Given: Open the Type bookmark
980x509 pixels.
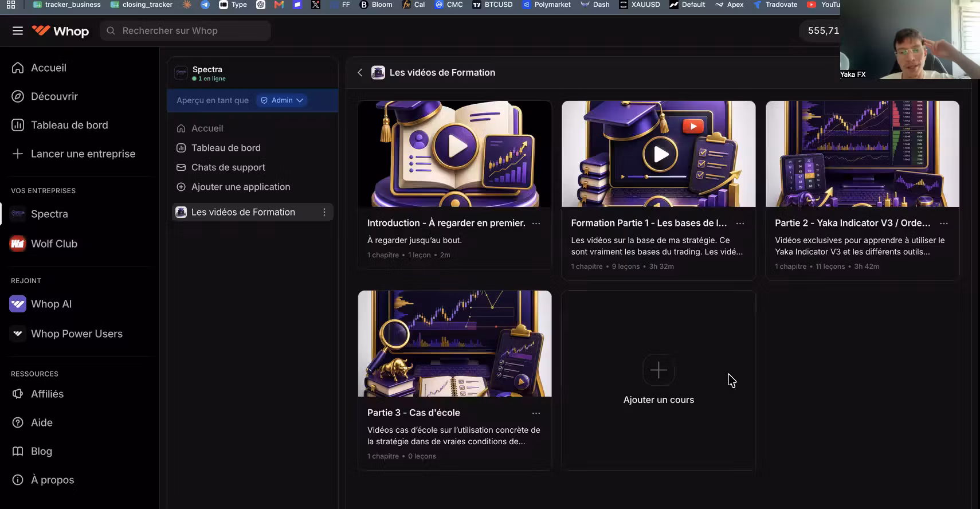Looking at the screenshot, I should point(233,5).
